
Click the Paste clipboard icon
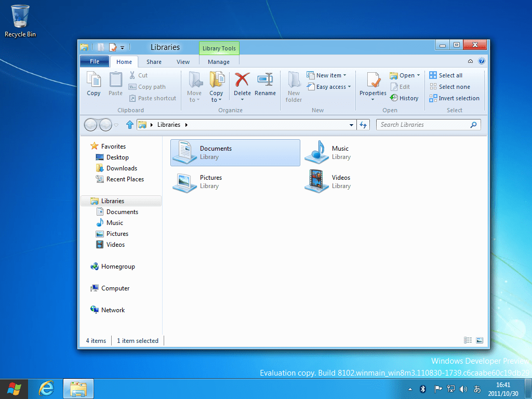(115, 80)
